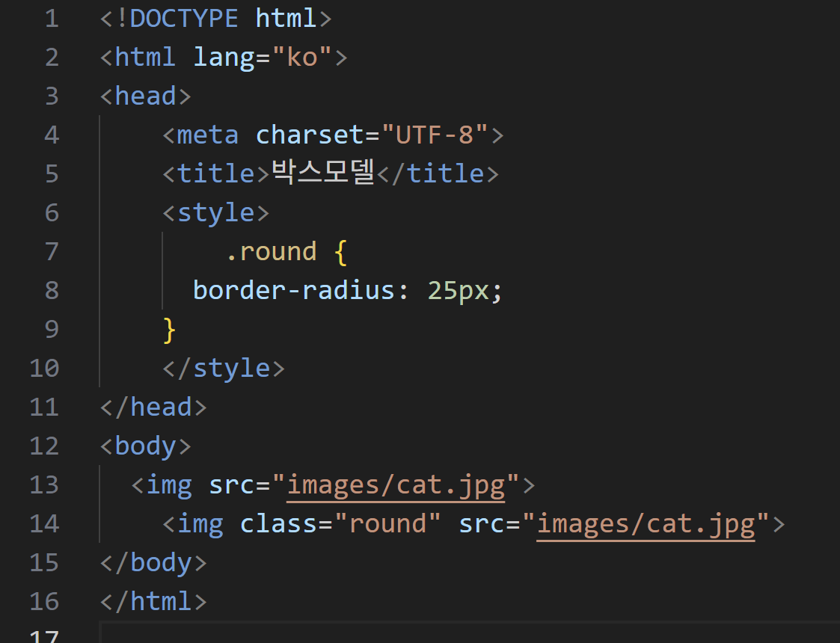Click the charset value "UTF-8"
This screenshot has width=840, height=643.
click(435, 135)
